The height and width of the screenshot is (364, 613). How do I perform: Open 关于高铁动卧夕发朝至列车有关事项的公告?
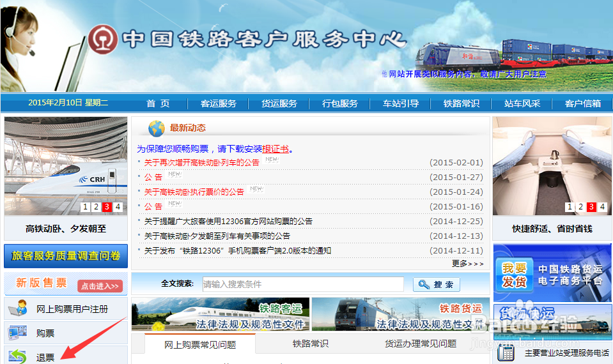217,236
